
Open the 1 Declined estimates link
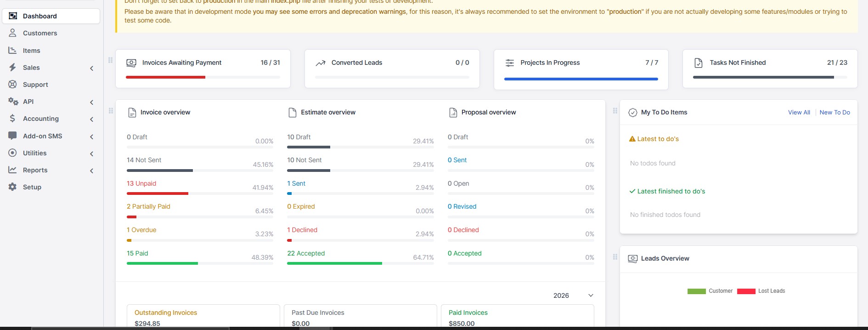point(302,230)
